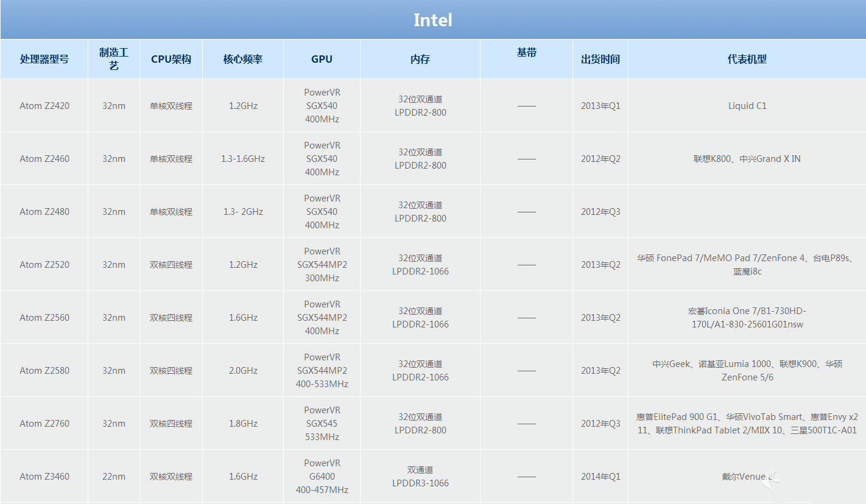
Task: Click the 华硕 FonePad 7 models cell
Action: (747, 265)
